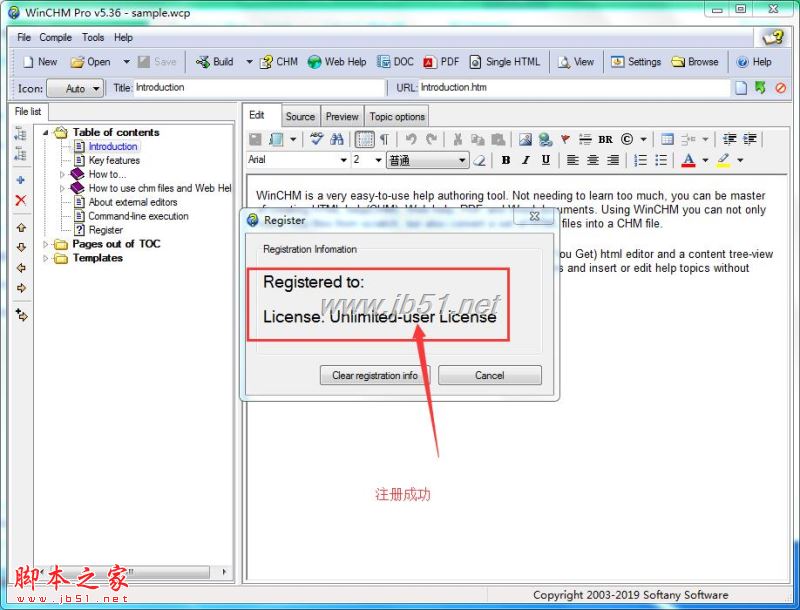Open a project with the Open button
This screenshot has width=800, height=610.
91,62
